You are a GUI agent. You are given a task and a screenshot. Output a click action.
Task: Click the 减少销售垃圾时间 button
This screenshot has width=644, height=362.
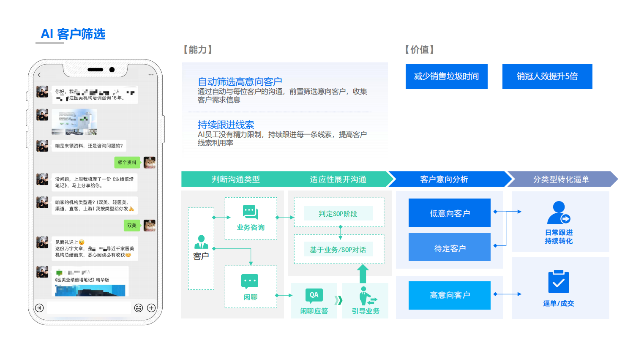click(x=446, y=76)
